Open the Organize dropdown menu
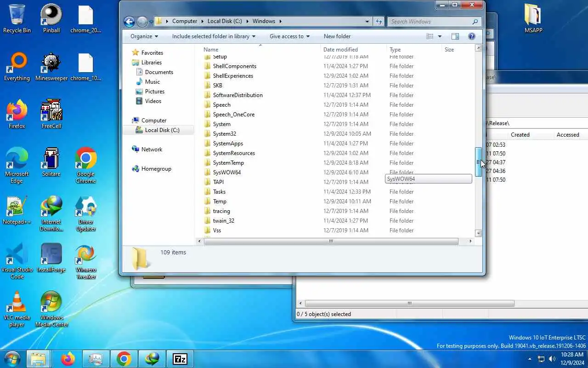The height and width of the screenshot is (368, 588). (144, 36)
